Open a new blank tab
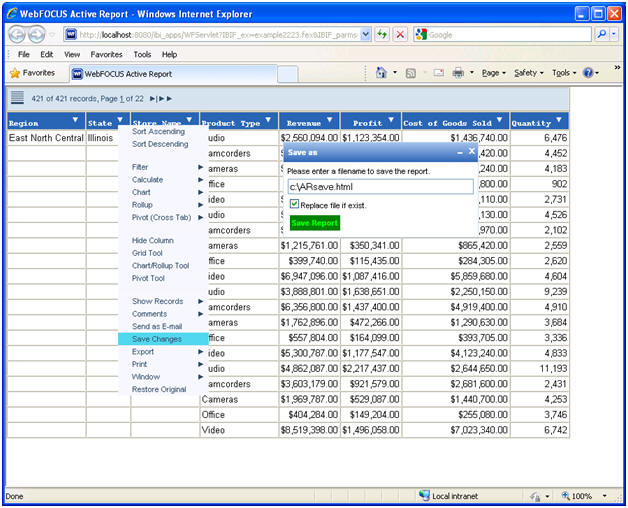 [288, 75]
